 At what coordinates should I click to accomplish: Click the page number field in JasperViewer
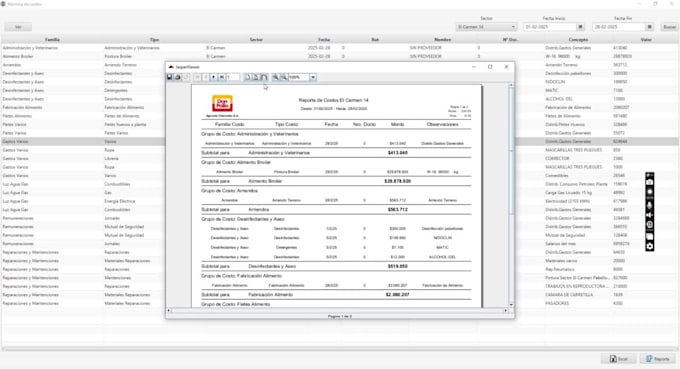(233, 77)
